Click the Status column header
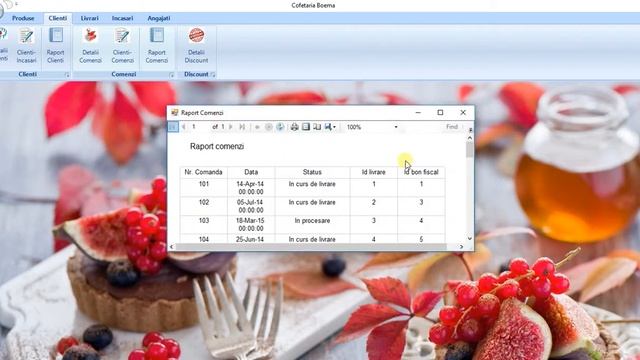The image size is (640, 360). coord(312,172)
